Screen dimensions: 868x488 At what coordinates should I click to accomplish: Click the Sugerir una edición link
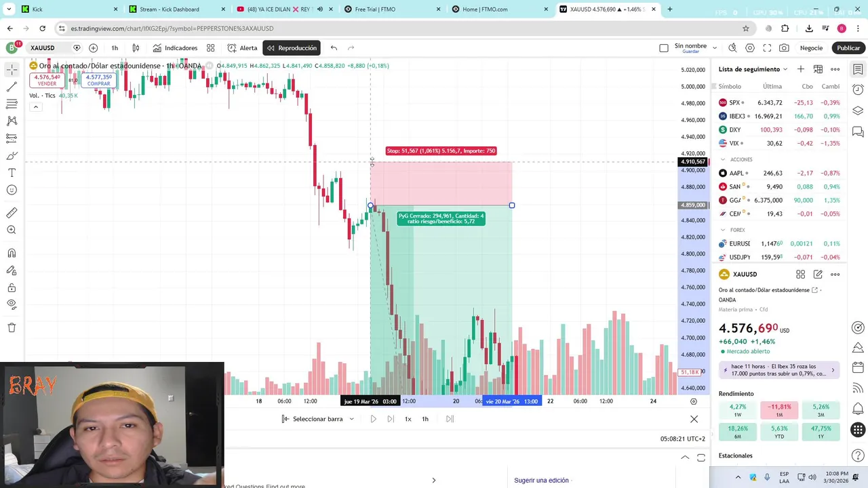541,481
